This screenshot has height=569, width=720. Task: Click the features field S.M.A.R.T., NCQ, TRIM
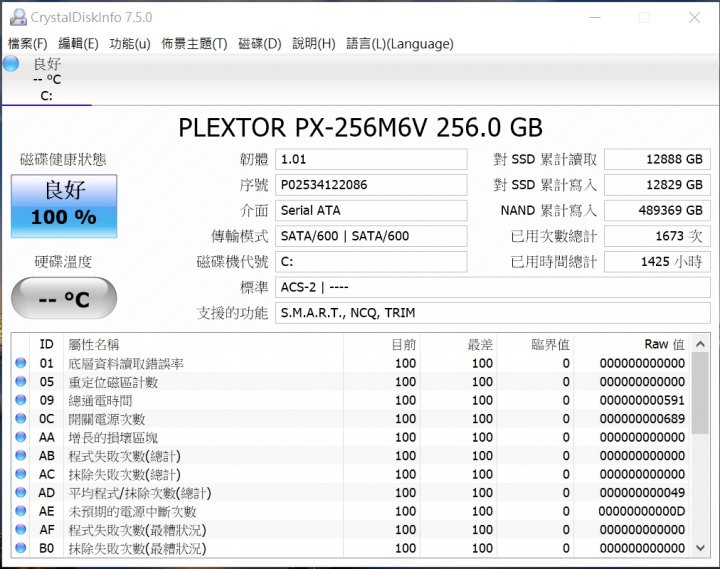click(x=493, y=313)
